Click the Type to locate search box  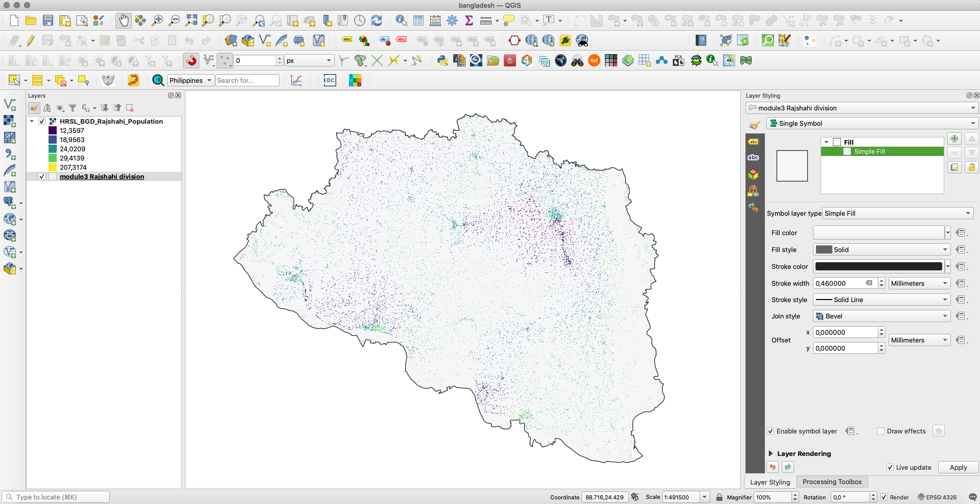56,497
